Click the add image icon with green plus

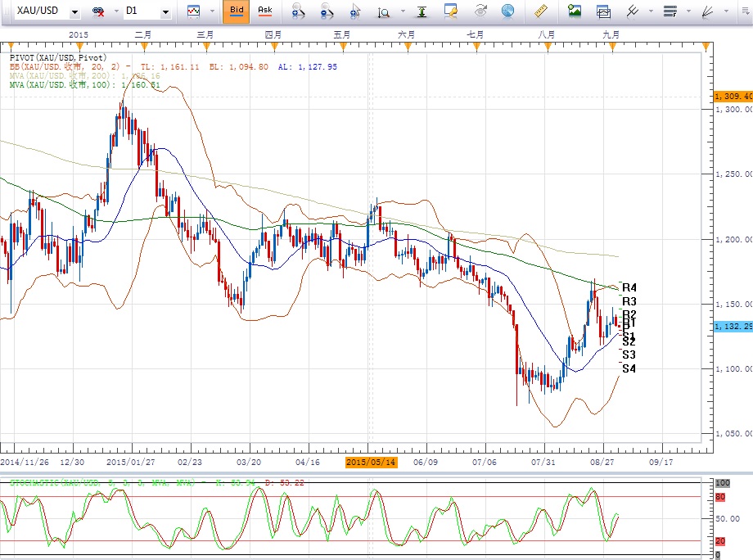tap(575, 11)
